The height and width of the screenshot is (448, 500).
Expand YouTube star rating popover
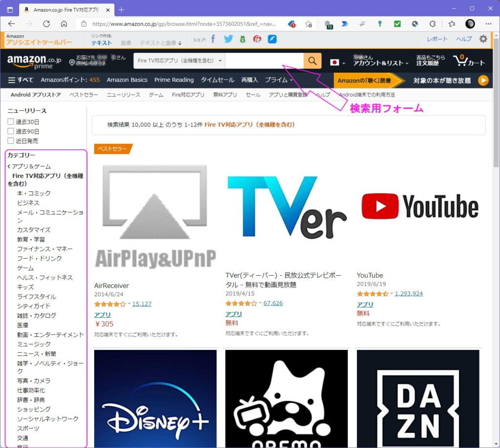click(391, 293)
